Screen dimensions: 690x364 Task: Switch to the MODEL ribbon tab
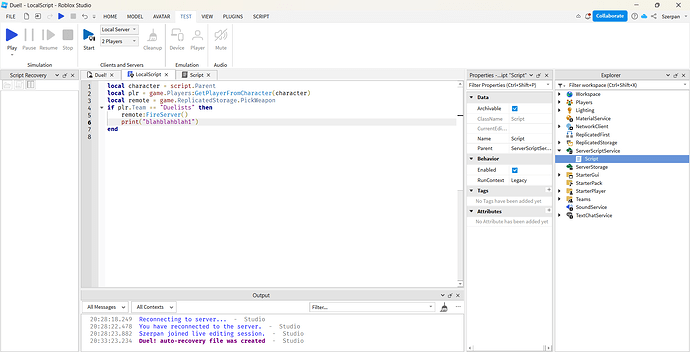(x=135, y=16)
